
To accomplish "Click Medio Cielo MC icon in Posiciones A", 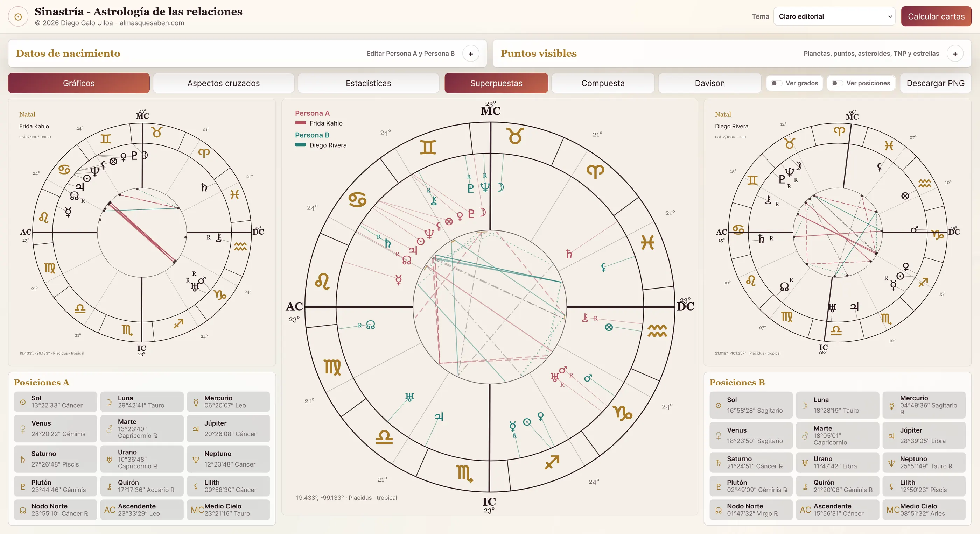I will (x=197, y=510).
